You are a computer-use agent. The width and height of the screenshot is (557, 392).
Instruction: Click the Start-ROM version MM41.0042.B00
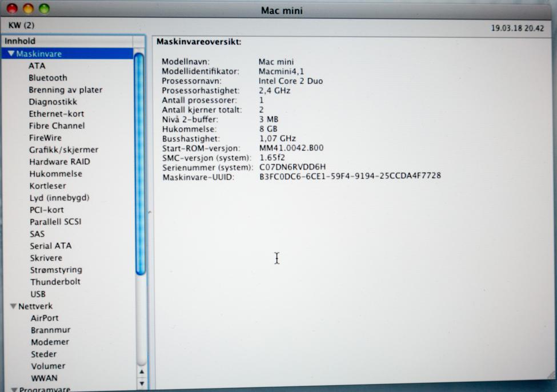291,148
